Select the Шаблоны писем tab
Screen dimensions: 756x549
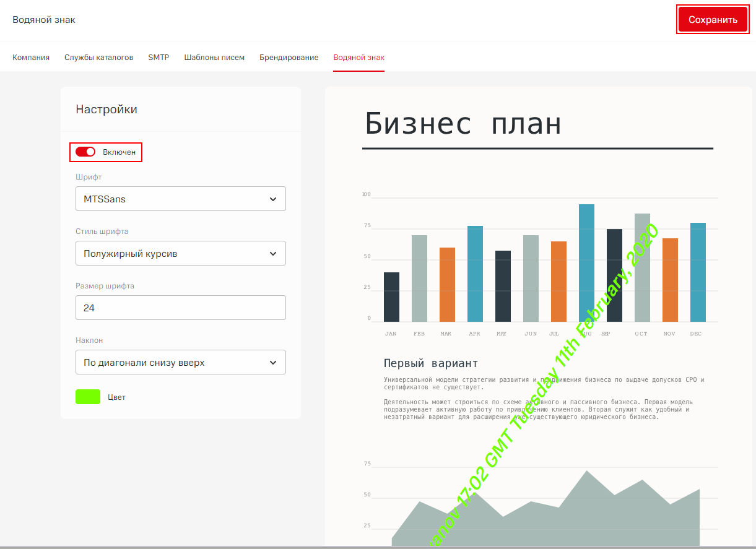point(214,58)
